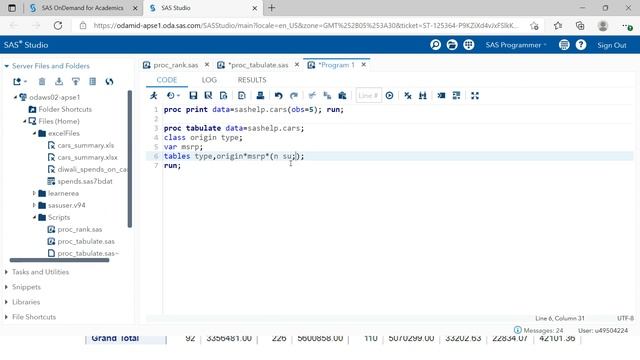Open the More application options icon
Screen dimensions: 640x360
(564, 45)
